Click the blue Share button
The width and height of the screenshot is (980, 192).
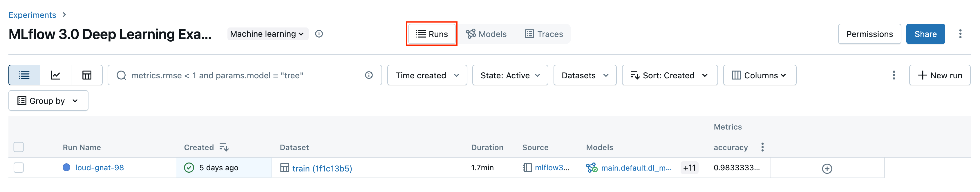[x=925, y=34]
